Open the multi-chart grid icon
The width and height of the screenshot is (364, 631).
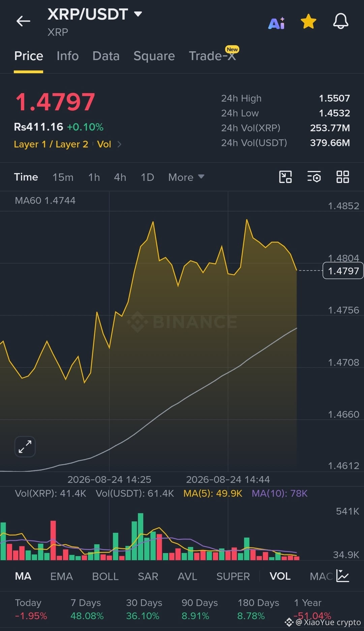343,177
